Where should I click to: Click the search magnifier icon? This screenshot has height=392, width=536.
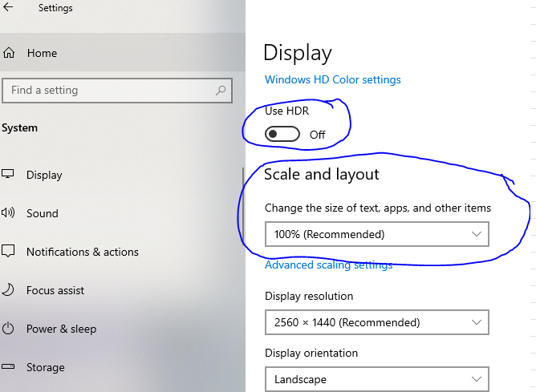point(221,91)
